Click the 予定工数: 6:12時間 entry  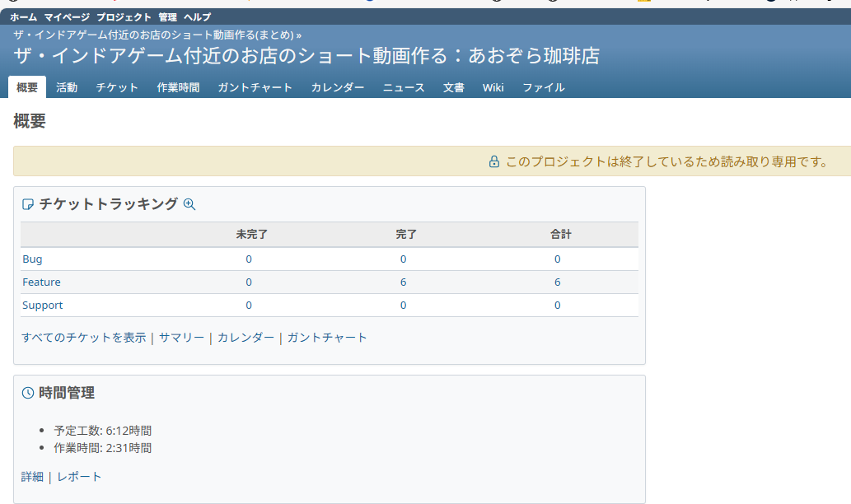click(x=103, y=431)
